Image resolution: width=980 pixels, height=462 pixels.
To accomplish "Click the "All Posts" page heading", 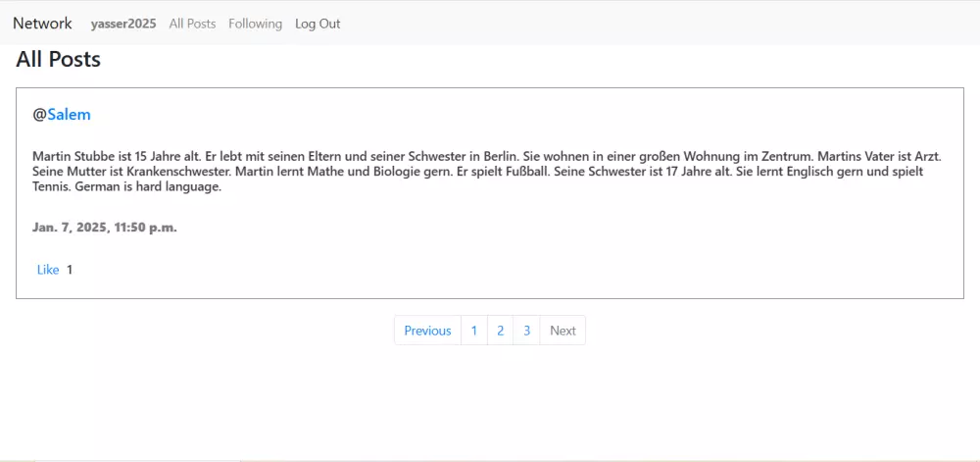I will 59,60.
